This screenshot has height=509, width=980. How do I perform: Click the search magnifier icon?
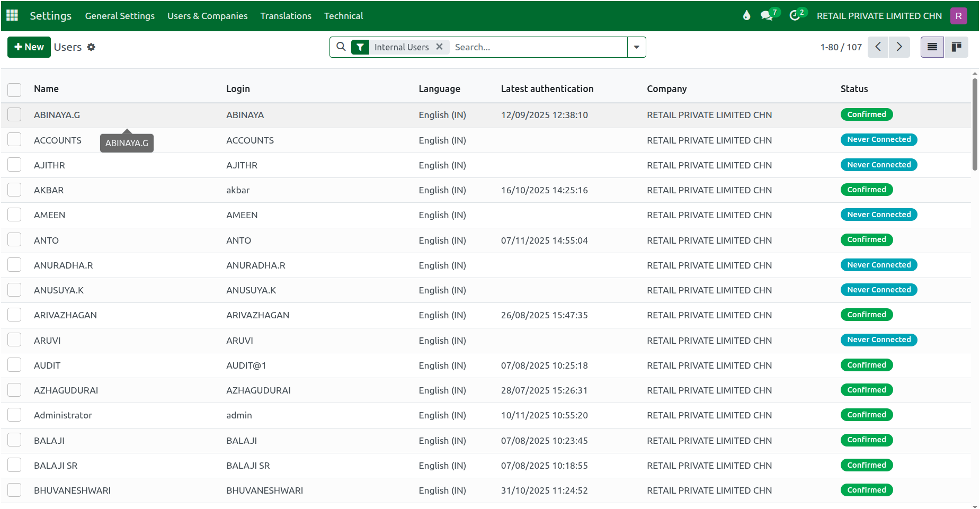click(341, 47)
